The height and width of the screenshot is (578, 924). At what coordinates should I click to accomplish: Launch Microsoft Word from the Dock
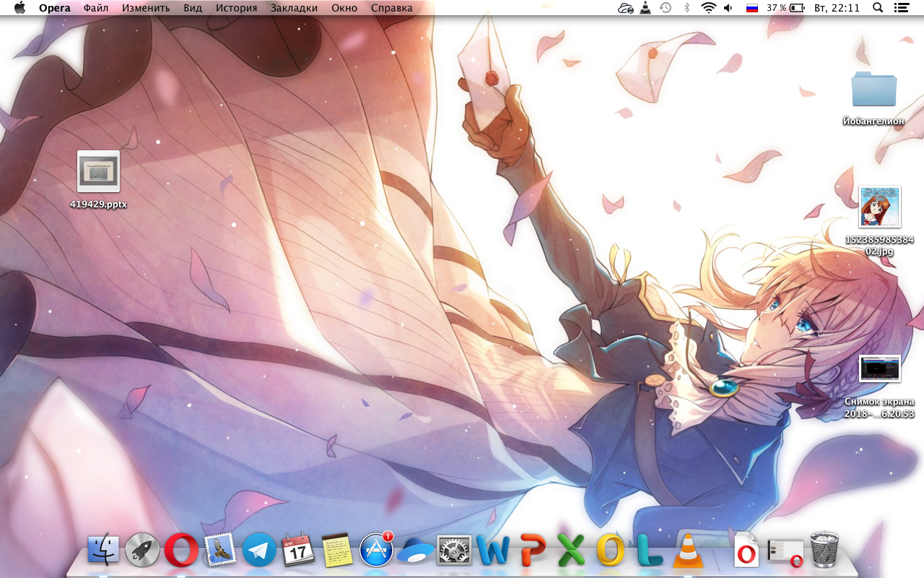493,551
